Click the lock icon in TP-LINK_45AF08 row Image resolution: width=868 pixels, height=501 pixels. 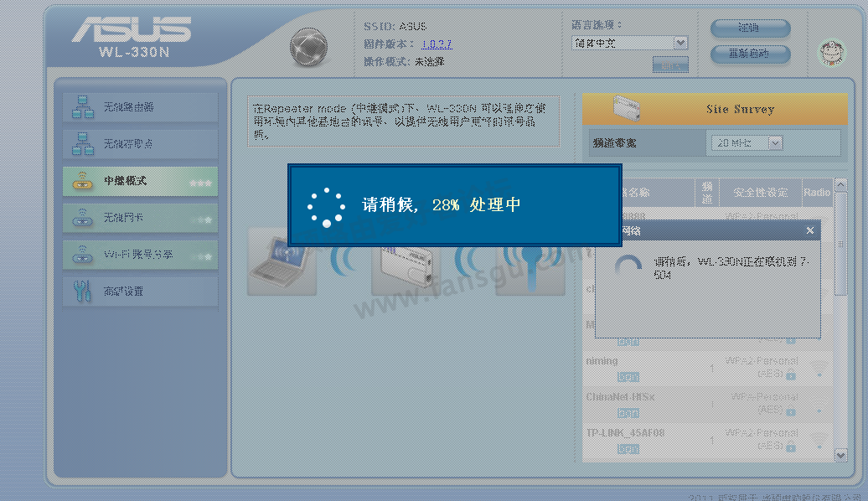pyautogui.click(x=791, y=448)
